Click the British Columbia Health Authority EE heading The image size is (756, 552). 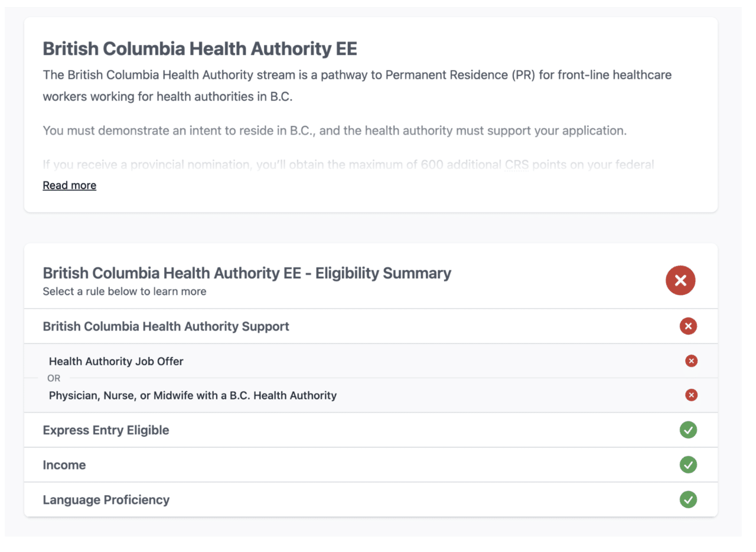[x=200, y=48]
